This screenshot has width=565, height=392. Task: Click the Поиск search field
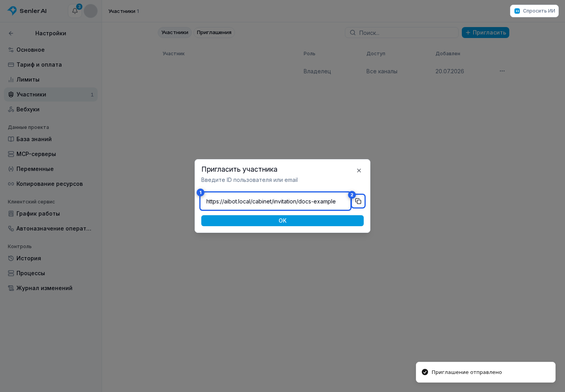coord(402,33)
